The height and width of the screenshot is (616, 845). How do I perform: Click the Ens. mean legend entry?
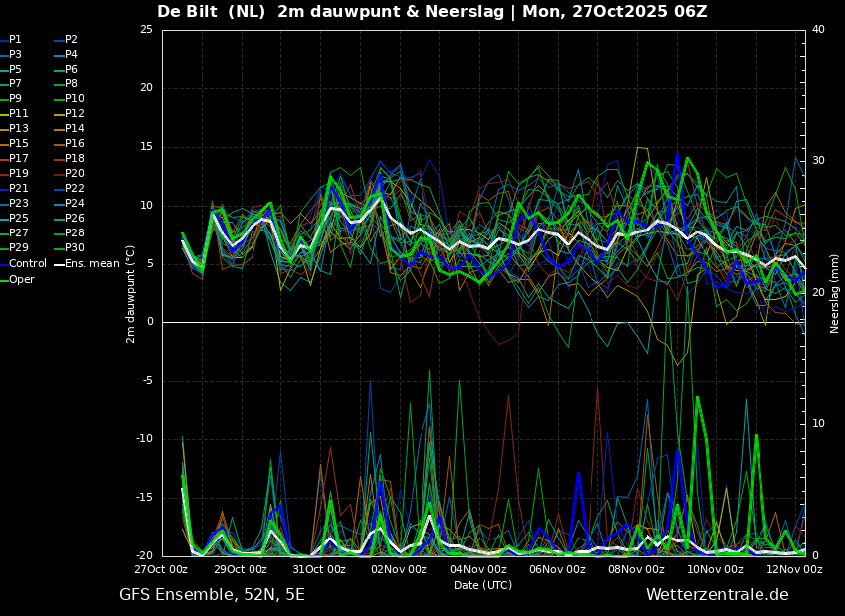(86, 264)
